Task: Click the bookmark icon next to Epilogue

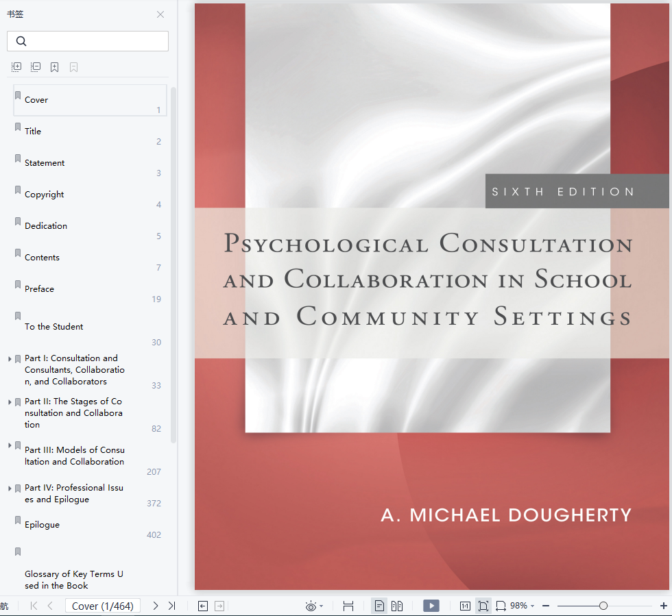Action: (x=18, y=520)
